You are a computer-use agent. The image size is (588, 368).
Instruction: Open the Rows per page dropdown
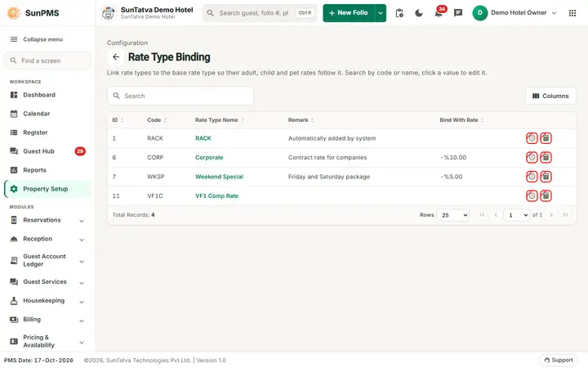[x=452, y=215]
